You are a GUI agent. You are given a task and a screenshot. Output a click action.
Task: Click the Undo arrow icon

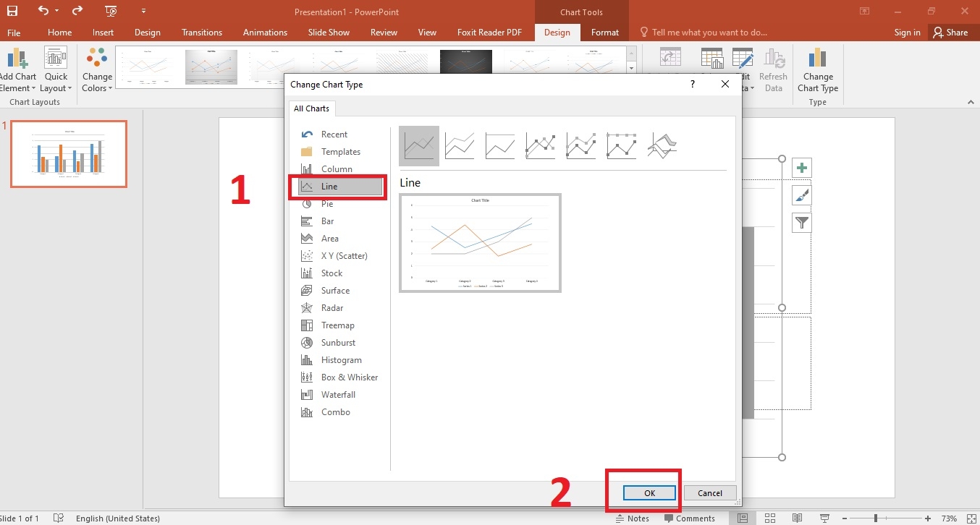43,11
